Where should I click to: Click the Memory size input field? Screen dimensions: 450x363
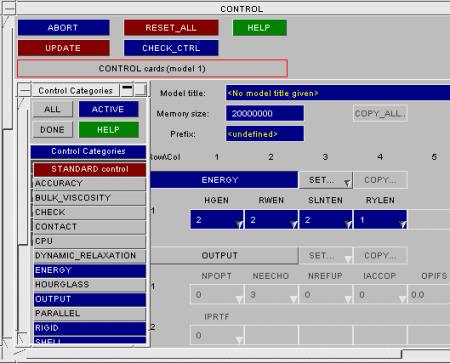pyautogui.click(x=265, y=114)
